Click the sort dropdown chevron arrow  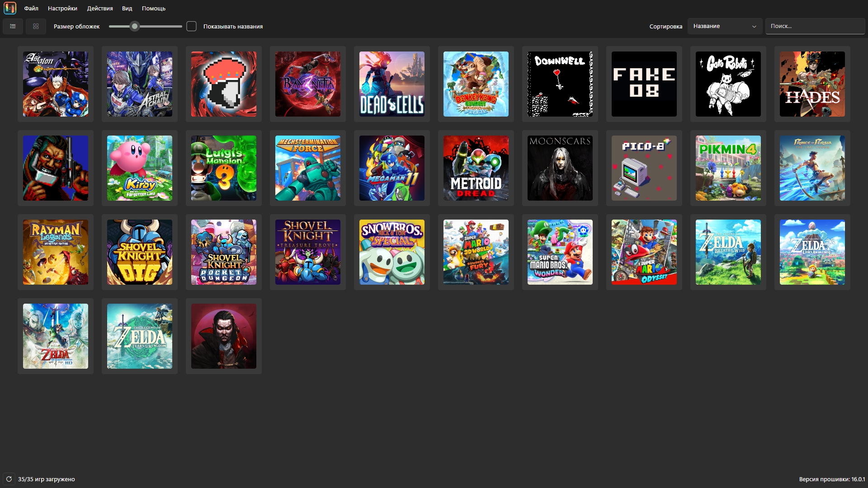click(x=754, y=27)
